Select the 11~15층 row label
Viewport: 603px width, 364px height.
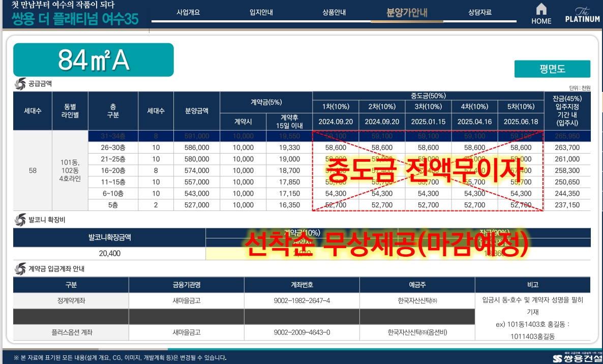113,182
